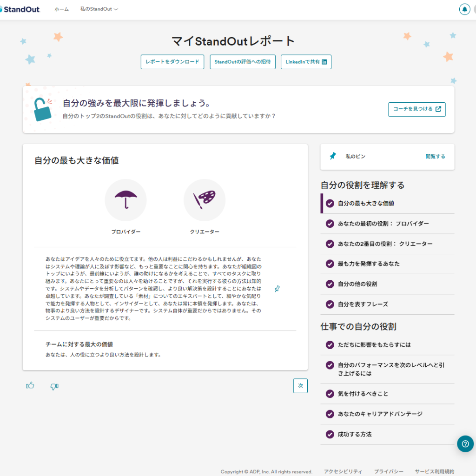Go to next page with 次 button
476x476 pixels.
pyautogui.click(x=300, y=386)
